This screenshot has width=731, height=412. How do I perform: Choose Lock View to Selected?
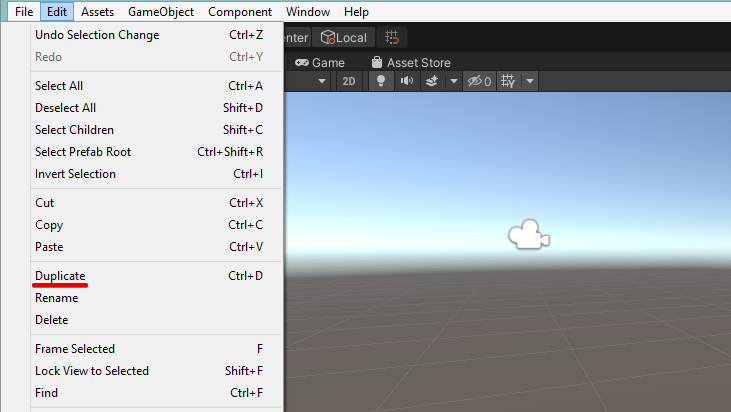[x=157, y=371]
